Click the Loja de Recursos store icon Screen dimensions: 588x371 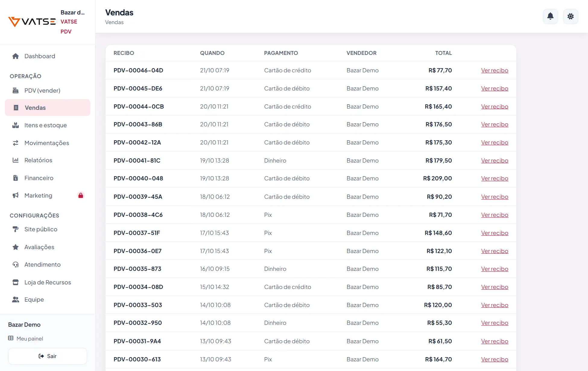(16, 282)
